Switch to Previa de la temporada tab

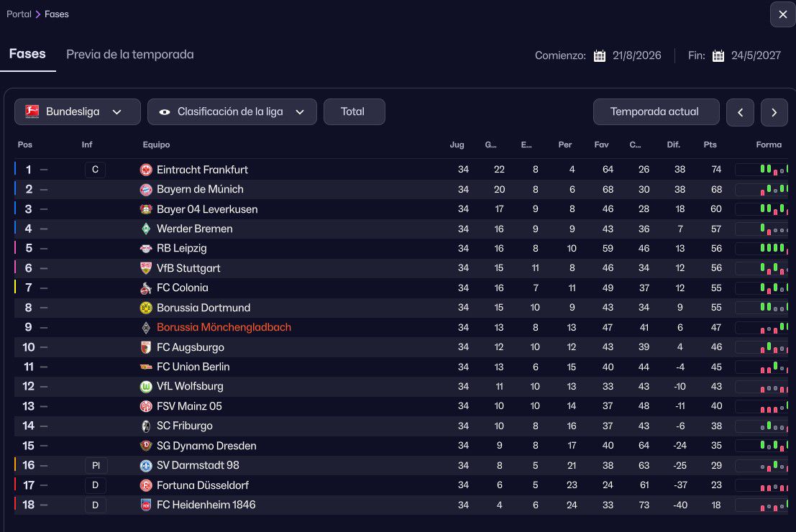[129, 55]
